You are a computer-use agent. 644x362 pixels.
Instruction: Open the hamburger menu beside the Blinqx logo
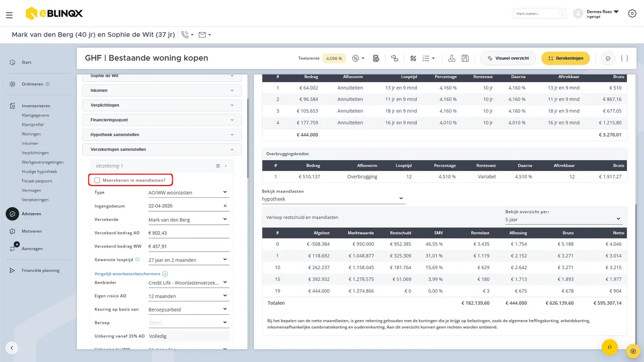(x=9, y=16)
